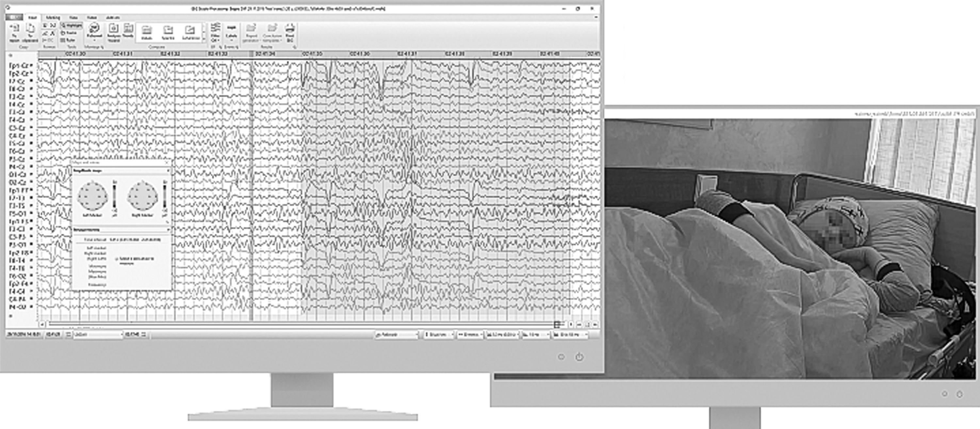Select the Highlight tool
The image size is (980, 429).
(x=72, y=26)
